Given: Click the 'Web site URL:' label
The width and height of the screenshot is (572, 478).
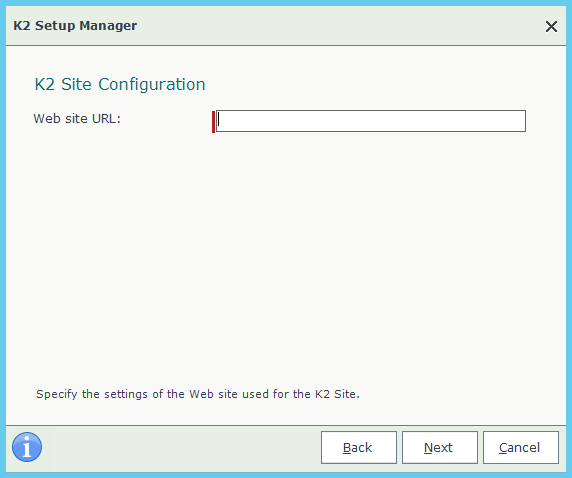Looking at the screenshot, I should [x=77, y=119].
